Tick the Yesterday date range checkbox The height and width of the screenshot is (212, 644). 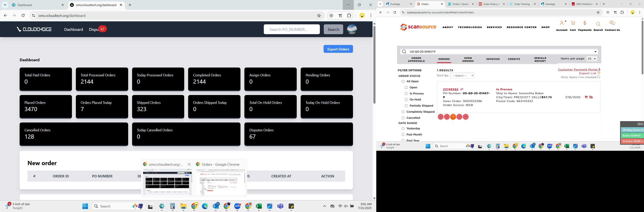click(403, 128)
